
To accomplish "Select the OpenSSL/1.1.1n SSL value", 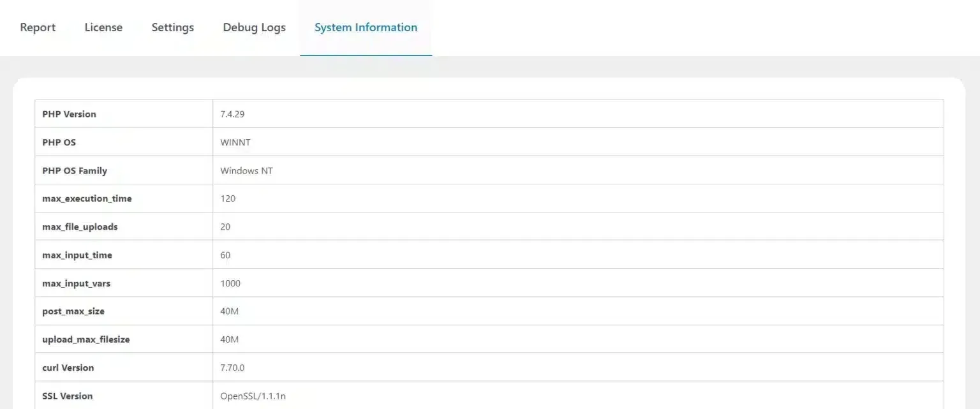I will point(251,395).
